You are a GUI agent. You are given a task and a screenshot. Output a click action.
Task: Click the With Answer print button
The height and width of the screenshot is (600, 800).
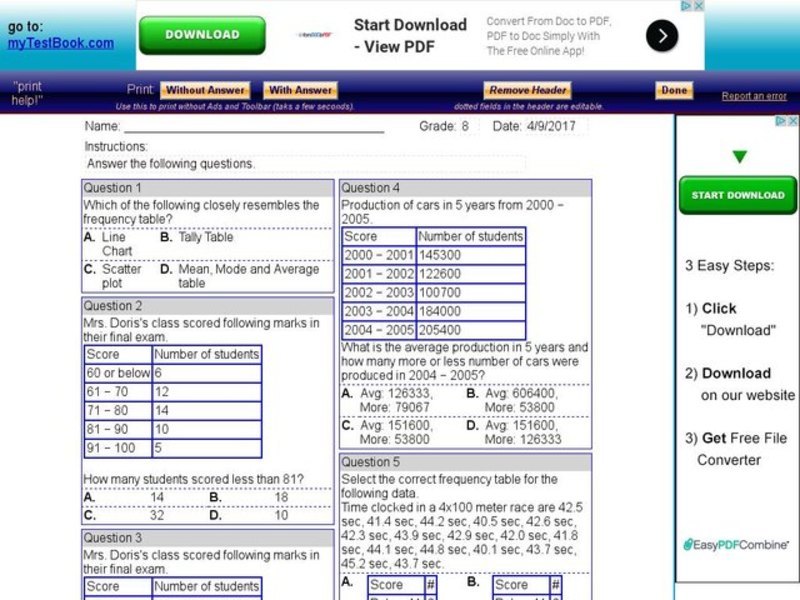tap(299, 89)
